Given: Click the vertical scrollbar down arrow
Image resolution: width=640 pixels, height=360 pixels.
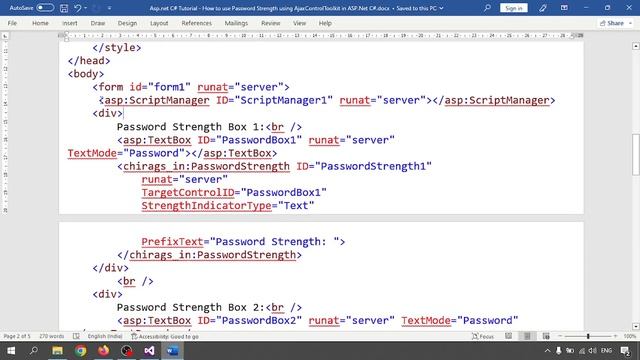Looking at the screenshot, I should click(636, 326).
